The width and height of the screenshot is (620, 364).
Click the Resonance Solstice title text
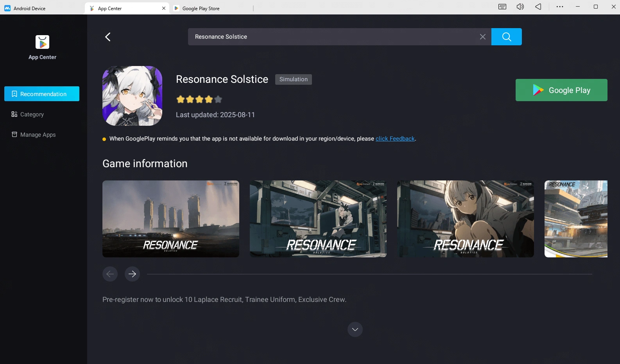coord(222,79)
